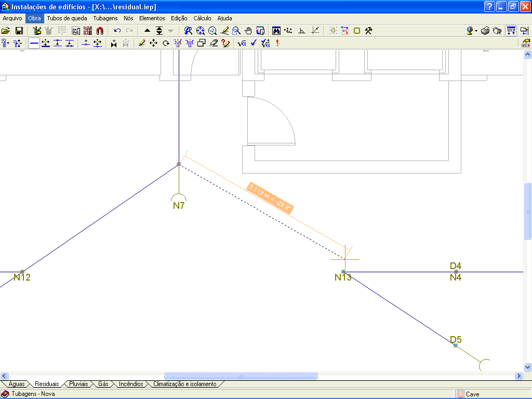This screenshot has height=399, width=532.
Task: Open the Elementos menu
Action: [152, 18]
